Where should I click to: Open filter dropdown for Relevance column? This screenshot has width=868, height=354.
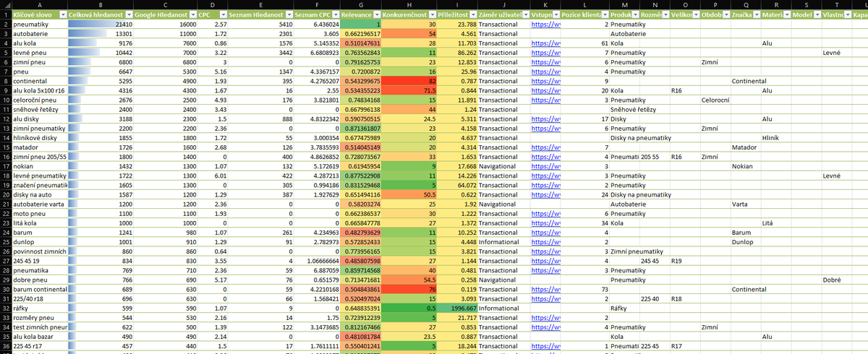click(376, 14)
